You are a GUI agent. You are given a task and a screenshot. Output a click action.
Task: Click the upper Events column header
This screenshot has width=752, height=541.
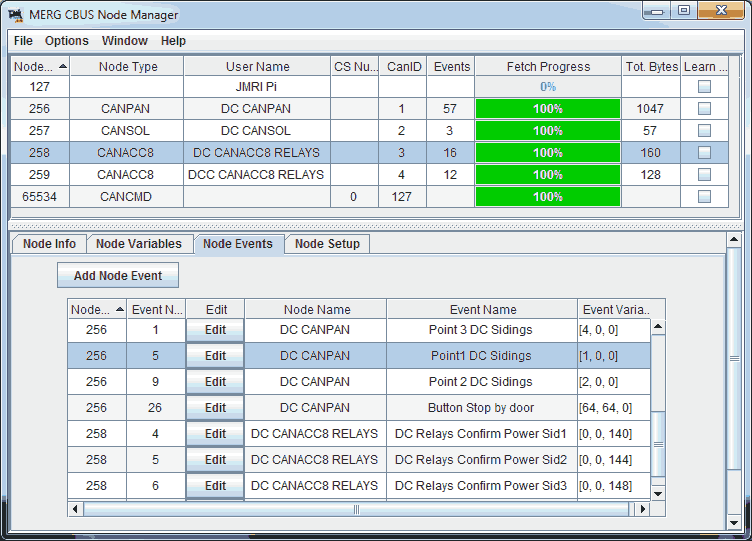coord(451,67)
